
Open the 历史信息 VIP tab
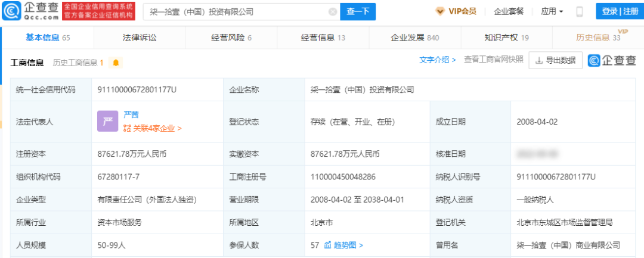point(599,38)
